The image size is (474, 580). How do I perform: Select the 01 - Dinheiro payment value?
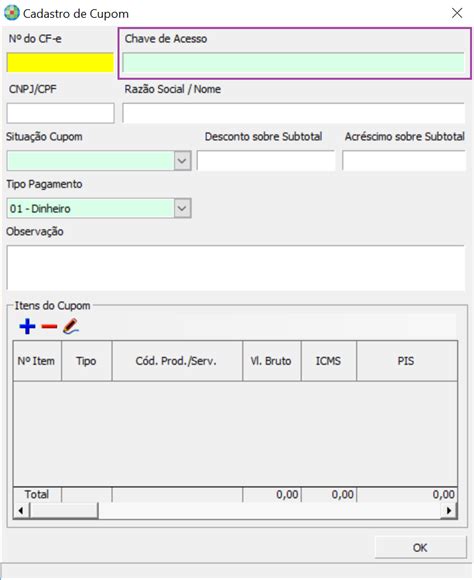(40, 209)
